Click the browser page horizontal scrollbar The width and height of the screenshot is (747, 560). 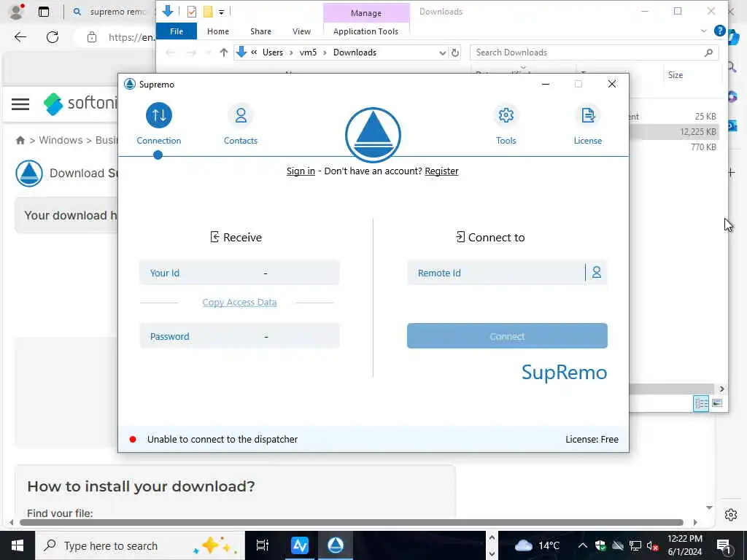(x=351, y=522)
